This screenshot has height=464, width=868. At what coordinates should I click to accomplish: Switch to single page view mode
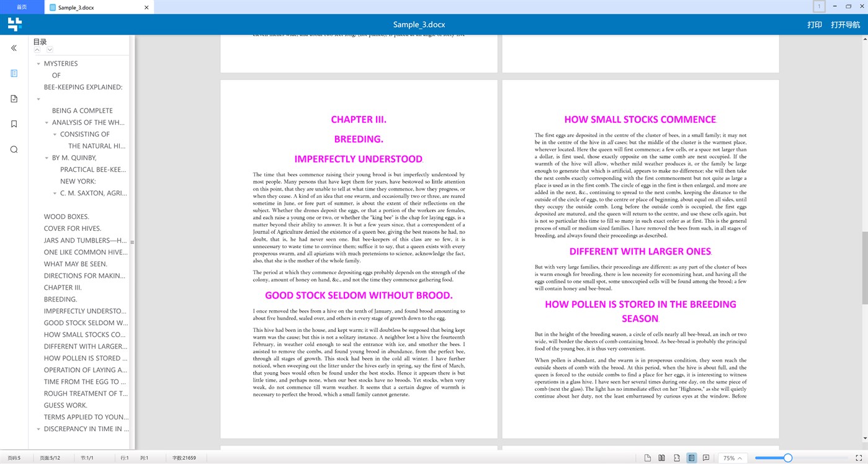[647, 457]
